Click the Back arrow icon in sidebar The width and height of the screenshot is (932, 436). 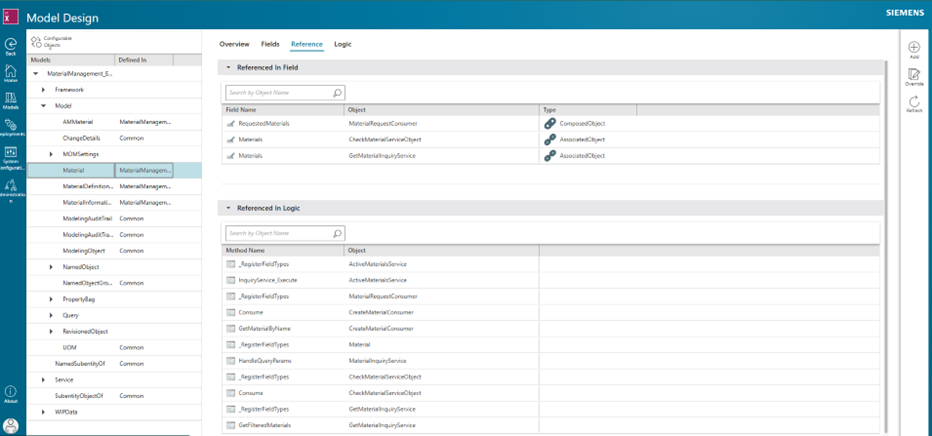point(11,44)
